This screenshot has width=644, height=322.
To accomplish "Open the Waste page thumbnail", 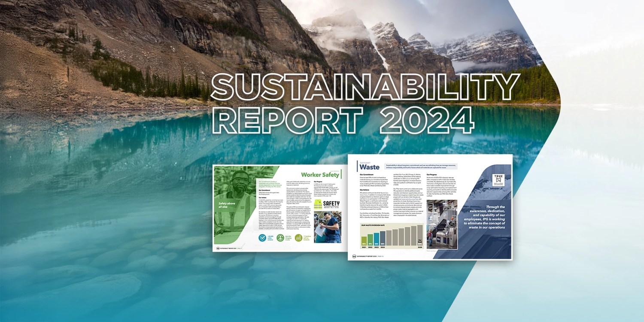I will (430, 207).
